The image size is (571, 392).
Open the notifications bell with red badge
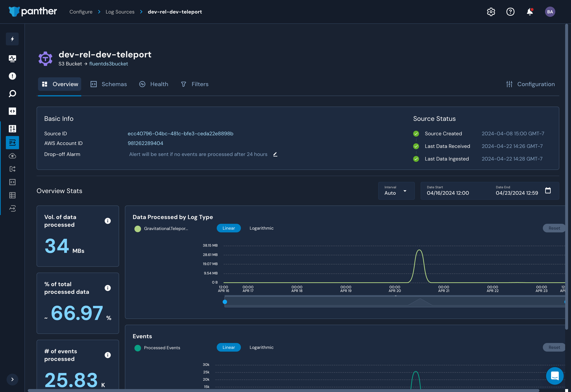pos(530,12)
